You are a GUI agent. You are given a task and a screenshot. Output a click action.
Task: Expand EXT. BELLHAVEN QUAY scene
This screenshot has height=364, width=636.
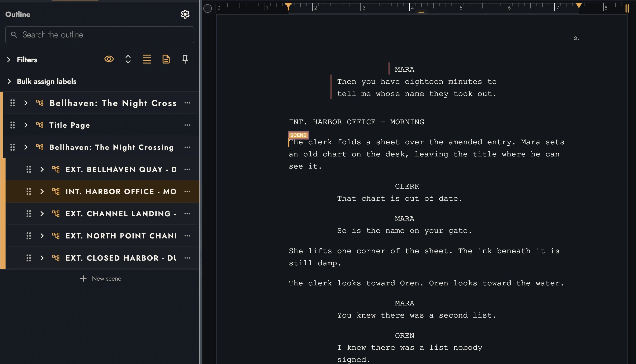click(42, 169)
